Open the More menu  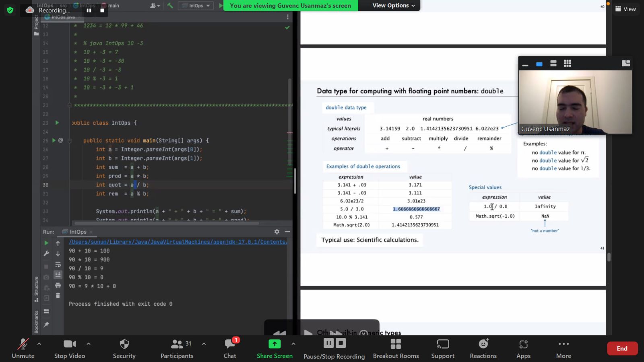coord(563,344)
